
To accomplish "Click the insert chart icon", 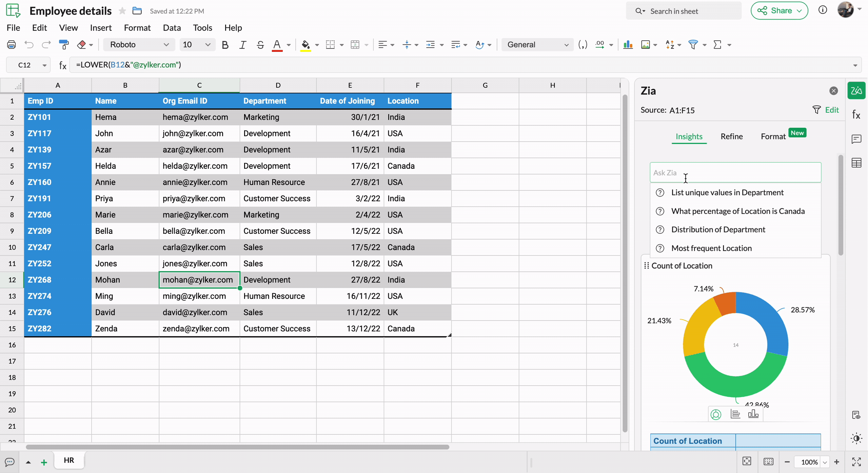I will click(628, 45).
